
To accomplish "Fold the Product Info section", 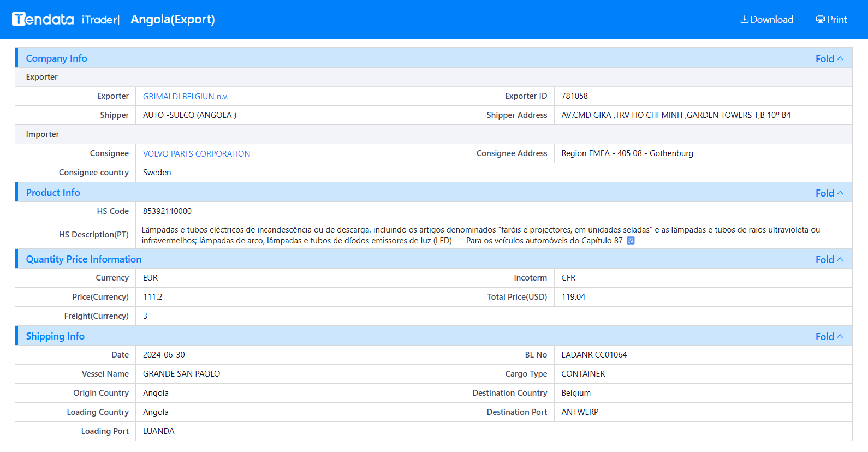I will pyautogui.click(x=829, y=193).
